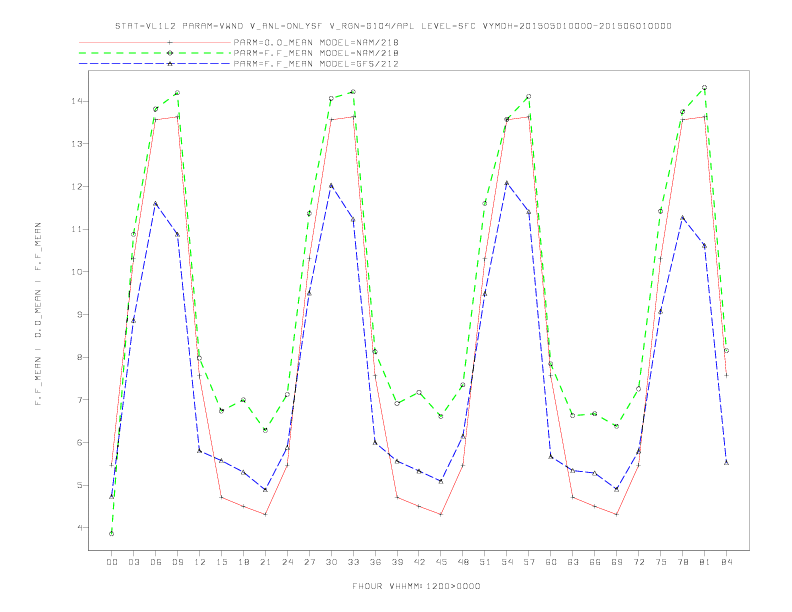Click x-axis tick label 03
Image resolution: width=792 pixels, height=612 pixels.
pos(133,562)
